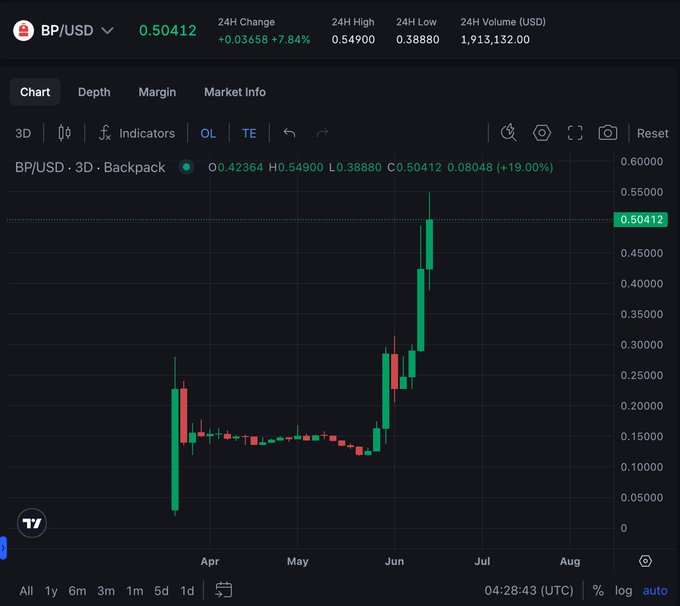The width and height of the screenshot is (680, 606).
Task: Select the 6m time range
Action: pyautogui.click(x=77, y=590)
